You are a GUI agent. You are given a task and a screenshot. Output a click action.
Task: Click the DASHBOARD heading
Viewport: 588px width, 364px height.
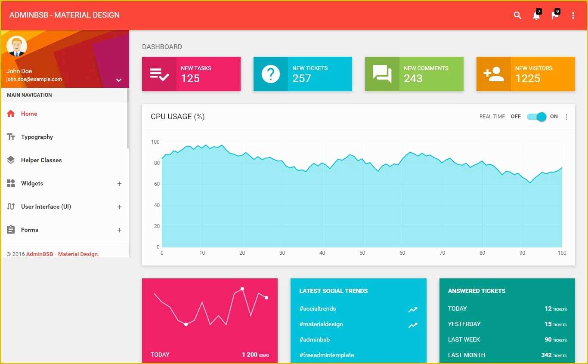162,47
